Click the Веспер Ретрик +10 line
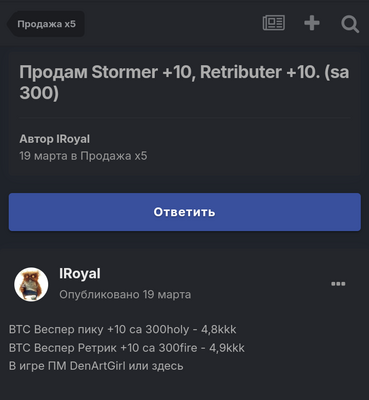 coord(127,348)
